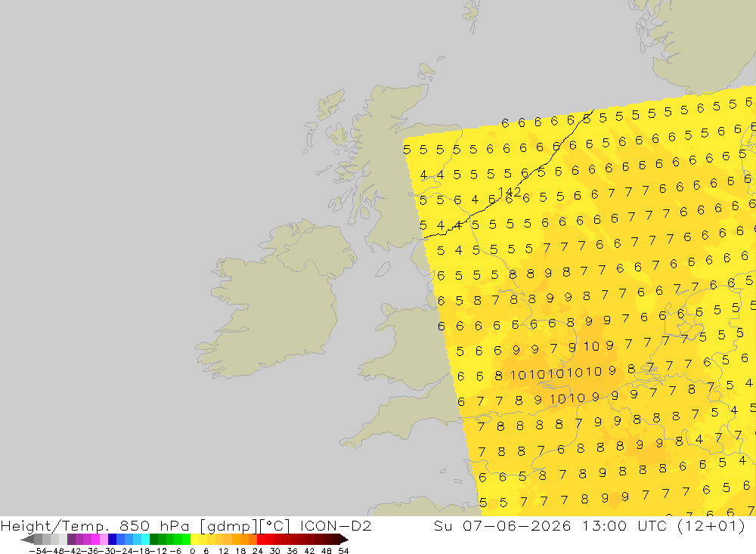Click the gray left arrow end of color scale
Viewport: 756px width, 554px height.
coord(27,539)
